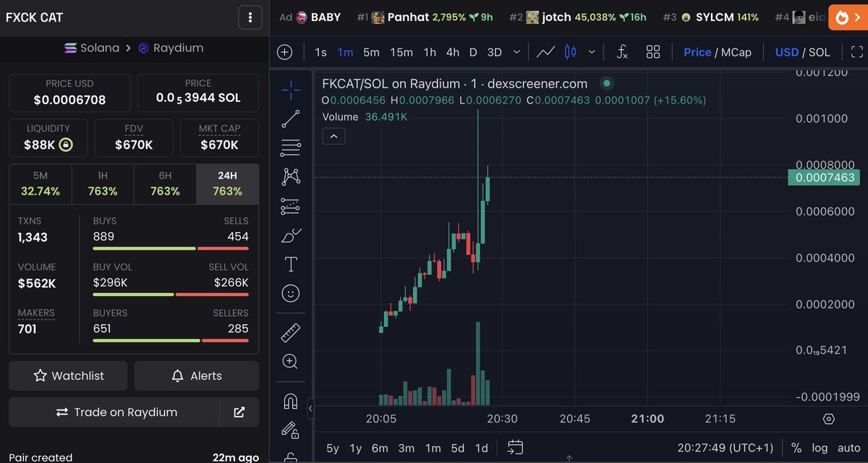868x463 pixels.
Task: Set chart range to 5d
Action: [x=458, y=448]
